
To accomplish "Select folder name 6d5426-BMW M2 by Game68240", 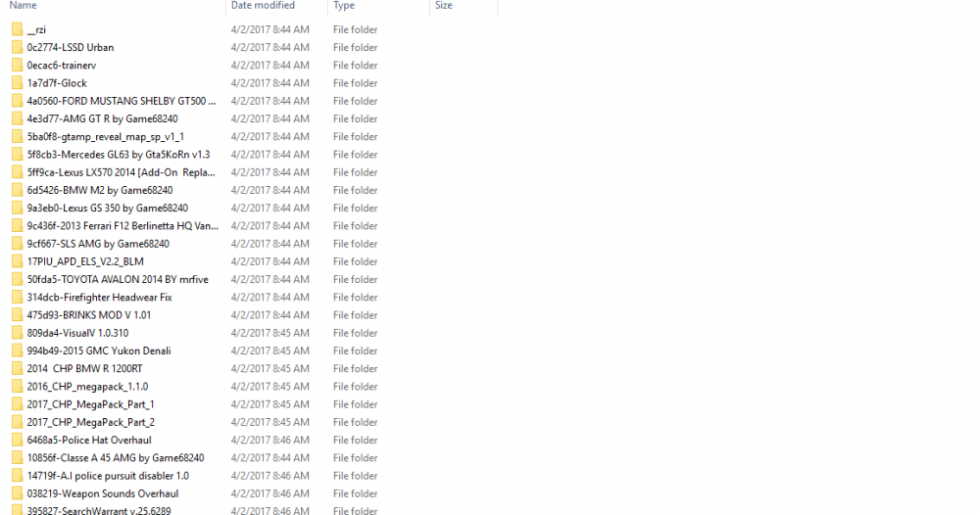I will point(100,190).
